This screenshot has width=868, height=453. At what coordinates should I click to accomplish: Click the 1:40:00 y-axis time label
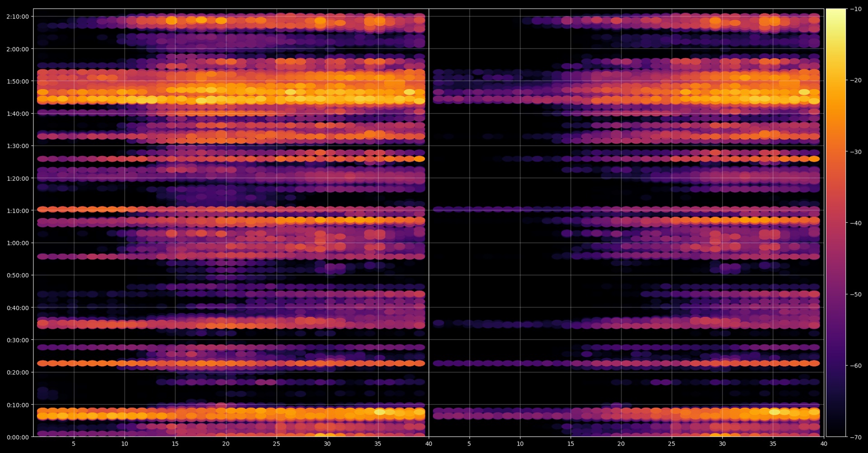click(x=18, y=114)
